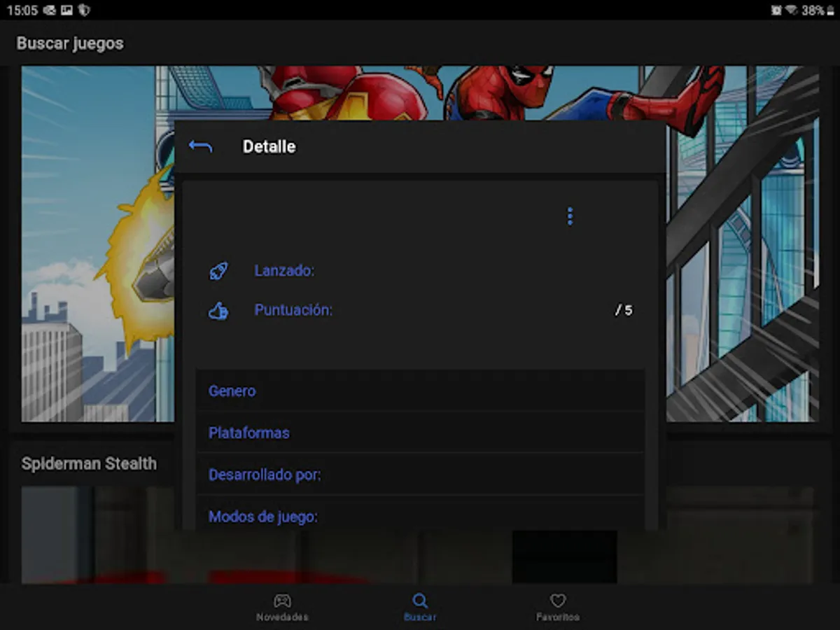Tap the gamepad Novedades icon
Viewport: 840px width, 630px height.
pyautogui.click(x=282, y=601)
